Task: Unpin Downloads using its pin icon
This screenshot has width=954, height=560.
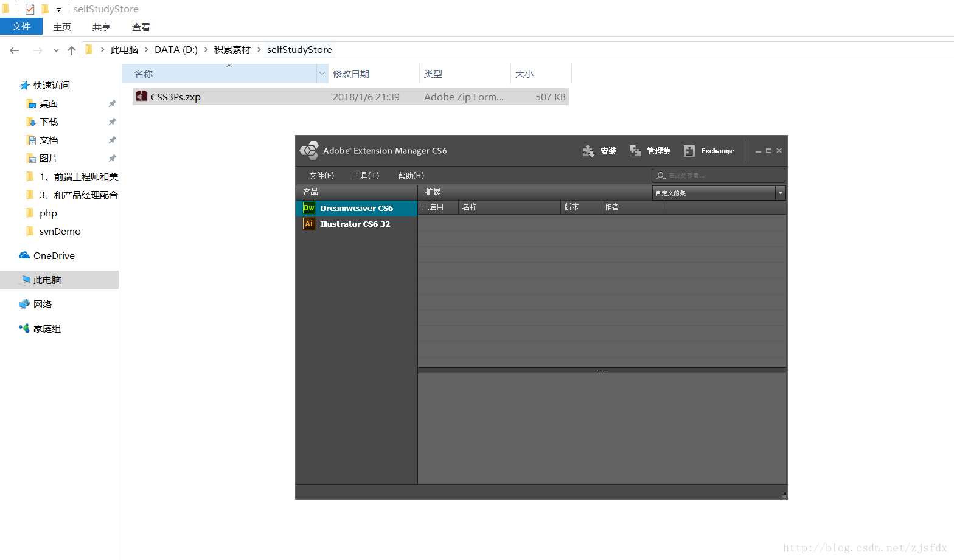Action: [112, 122]
